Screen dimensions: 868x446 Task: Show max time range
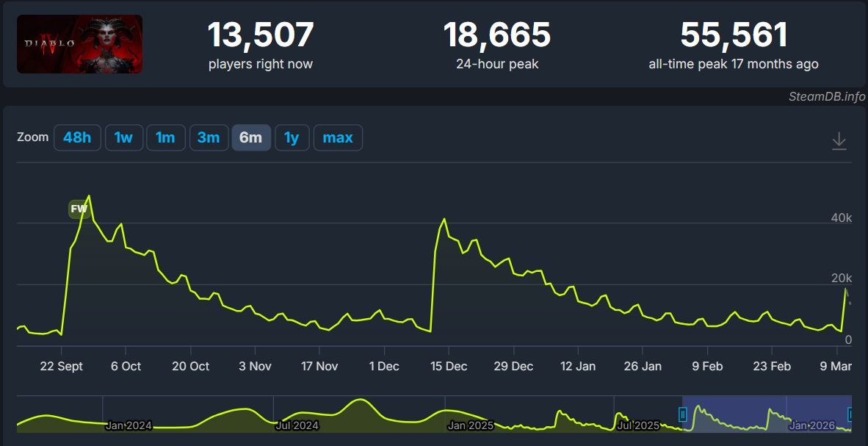pos(338,137)
